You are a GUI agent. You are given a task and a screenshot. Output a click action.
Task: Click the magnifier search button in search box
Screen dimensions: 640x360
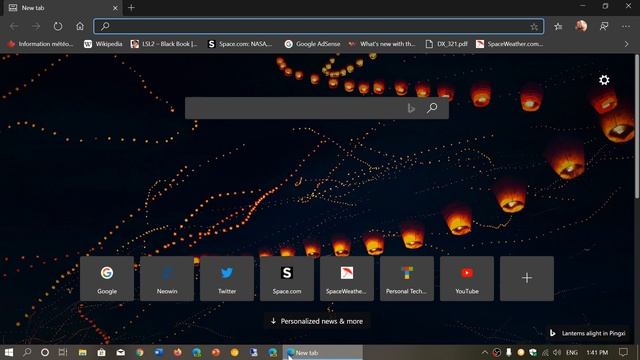(x=432, y=108)
